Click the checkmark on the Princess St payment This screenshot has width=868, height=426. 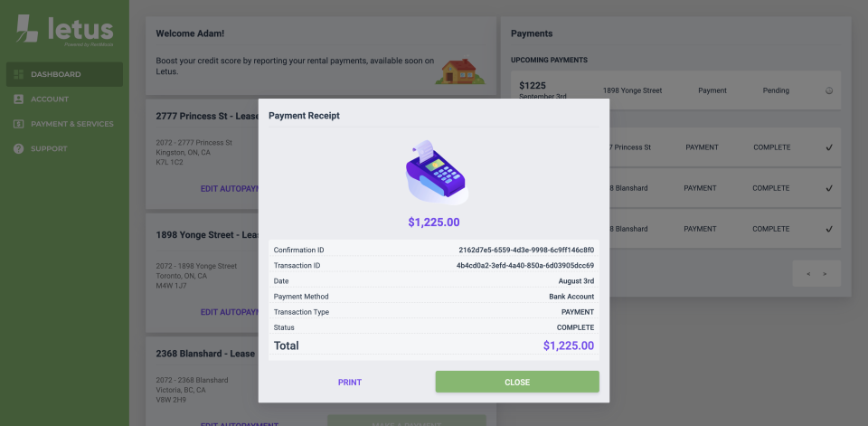coord(829,147)
